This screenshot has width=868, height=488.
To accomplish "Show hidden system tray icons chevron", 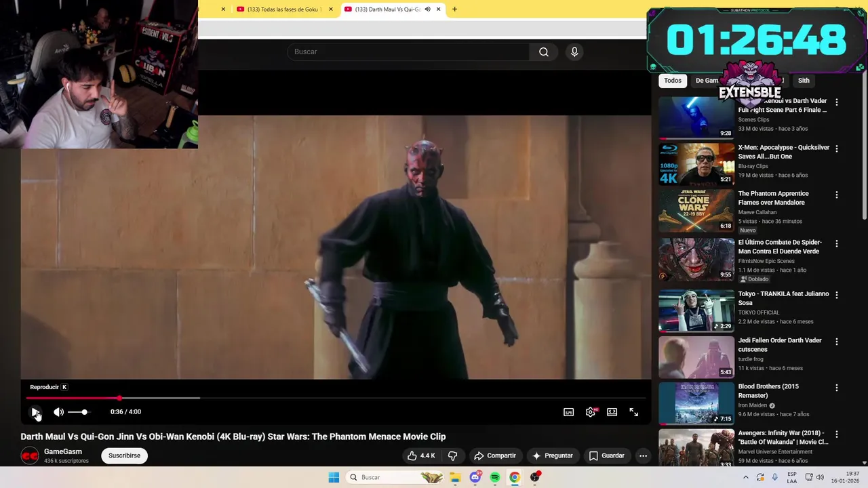I will (745, 477).
